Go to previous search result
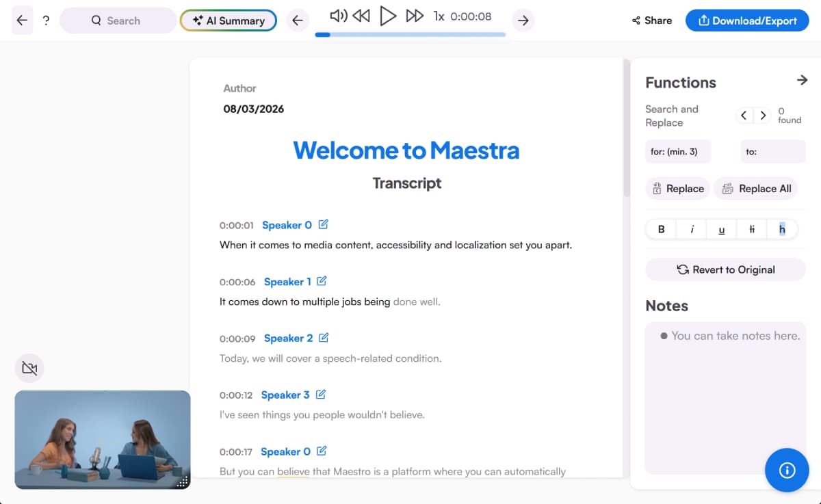The height and width of the screenshot is (504, 821). 744,116
